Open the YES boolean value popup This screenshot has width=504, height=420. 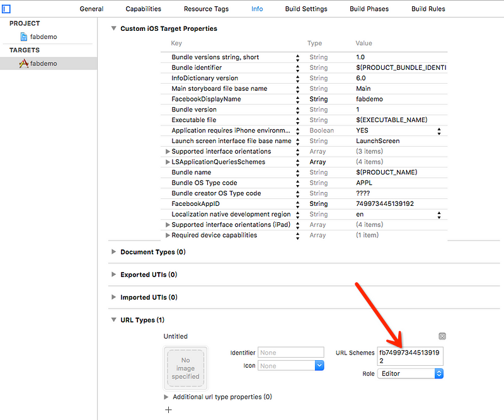tap(439, 130)
